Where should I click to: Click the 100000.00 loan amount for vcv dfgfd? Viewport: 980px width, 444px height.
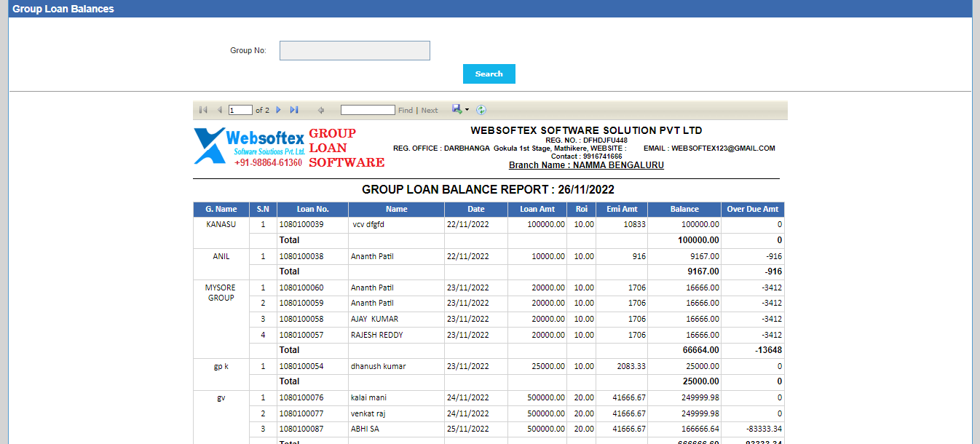click(x=546, y=224)
